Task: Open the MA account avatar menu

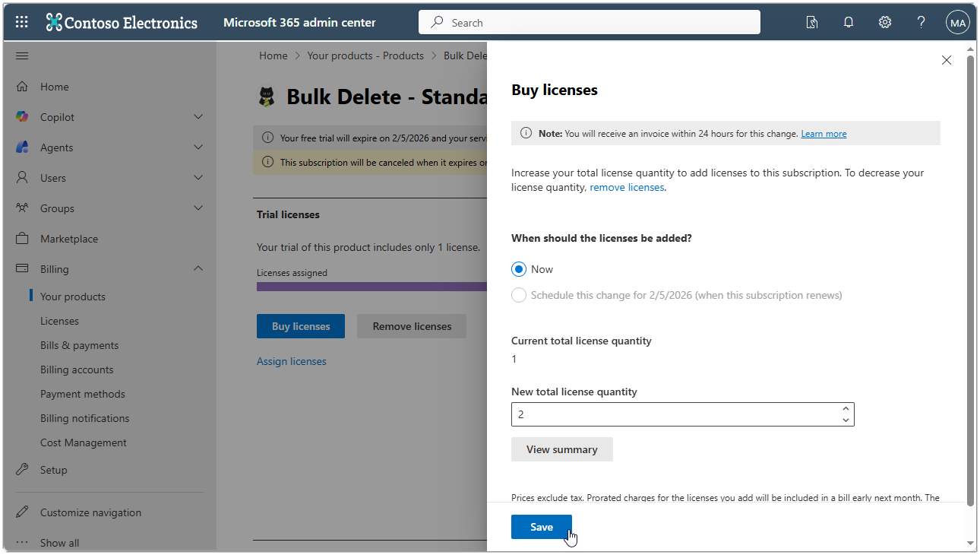Action: coord(957,22)
